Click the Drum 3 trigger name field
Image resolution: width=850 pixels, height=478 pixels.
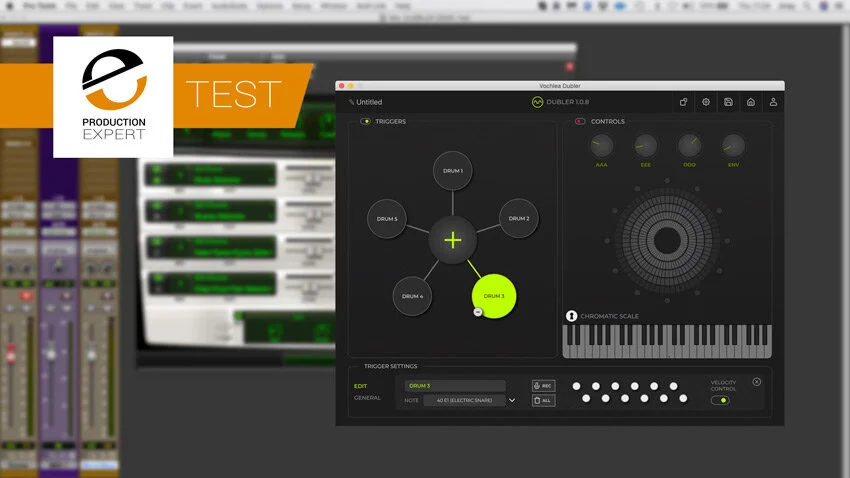point(455,386)
